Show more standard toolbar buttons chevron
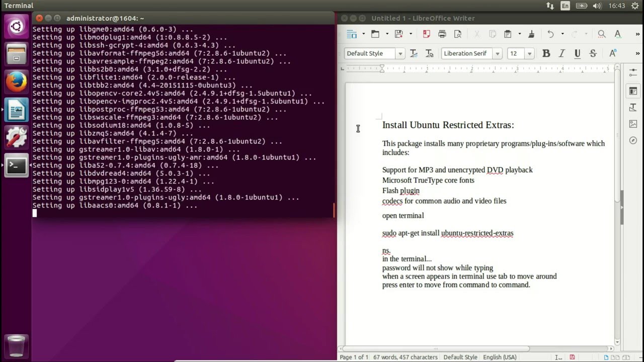 (x=638, y=34)
